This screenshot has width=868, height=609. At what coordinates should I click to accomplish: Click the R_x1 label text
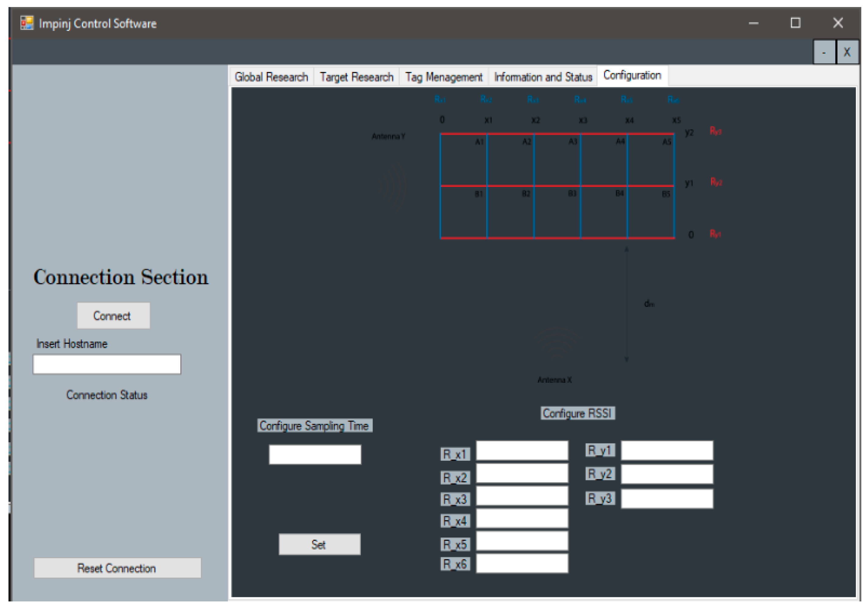tap(455, 454)
